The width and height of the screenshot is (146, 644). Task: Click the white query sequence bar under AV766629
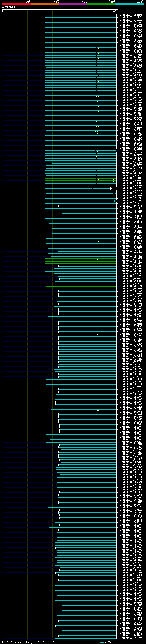click(60, 10)
